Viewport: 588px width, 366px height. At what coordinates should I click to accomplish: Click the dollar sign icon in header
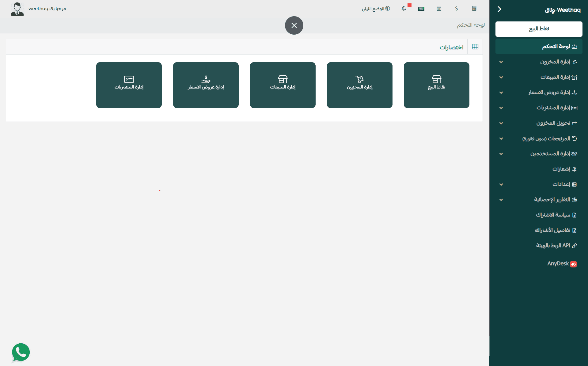point(457,9)
